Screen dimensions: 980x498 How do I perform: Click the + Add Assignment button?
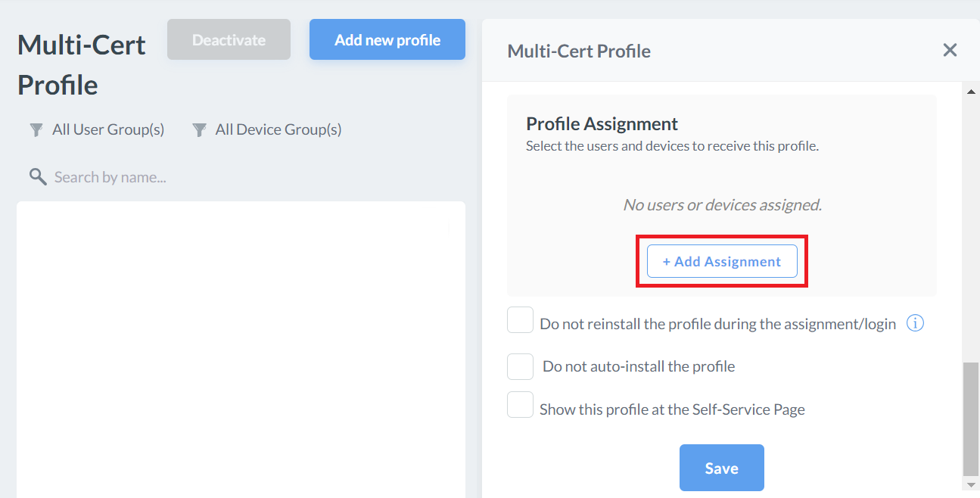[x=722, y=262]
